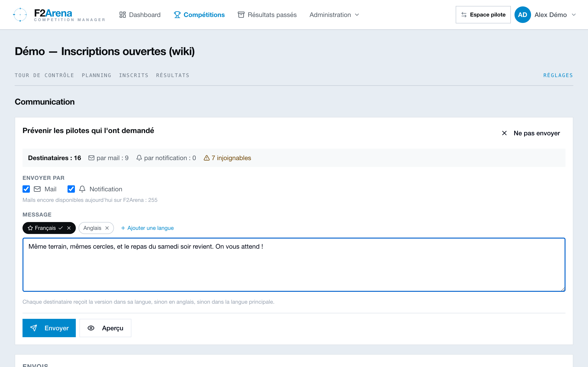
Task: Click the X on the Français chip
Action: point(69,228)
